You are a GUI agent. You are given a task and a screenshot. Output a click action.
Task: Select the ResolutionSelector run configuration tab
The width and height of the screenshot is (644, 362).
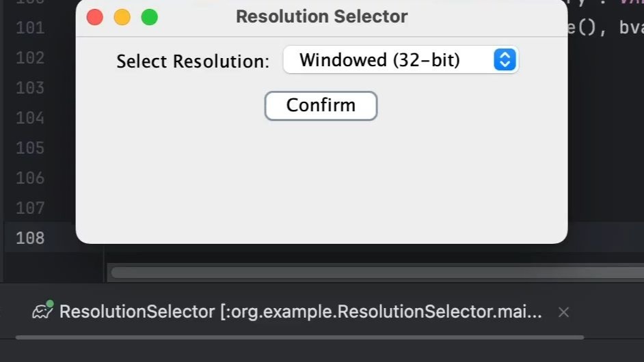click(x=300, y=312)
